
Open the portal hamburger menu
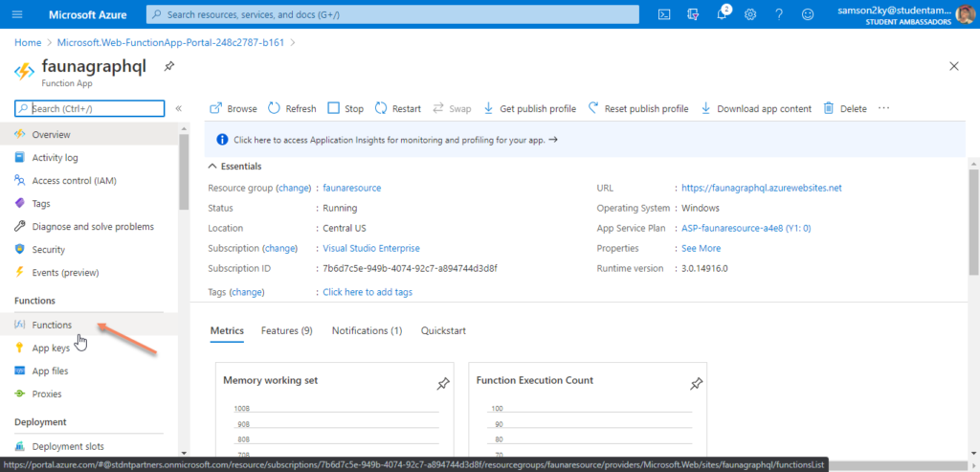click(17, 14)
